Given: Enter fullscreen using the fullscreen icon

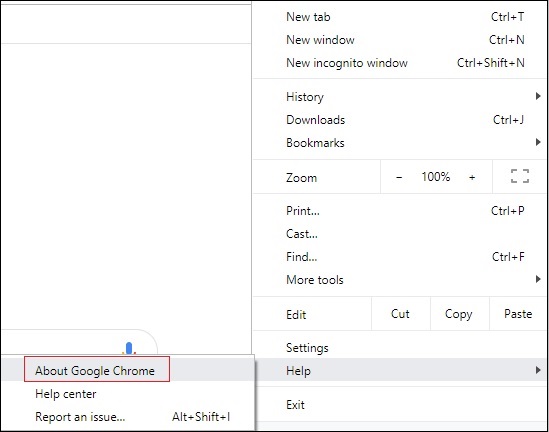Looking at the screenshot, I should tap(520, 176).
